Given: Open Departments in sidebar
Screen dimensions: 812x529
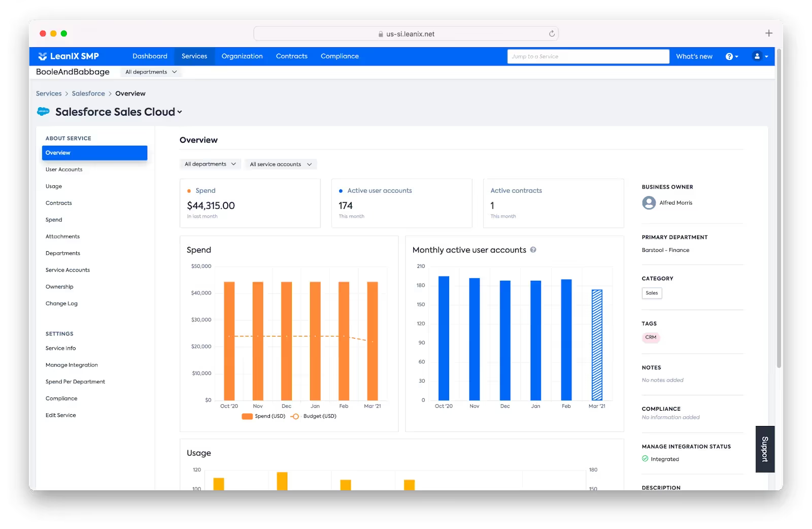Looking at the screenshot, I should (63, 253).
